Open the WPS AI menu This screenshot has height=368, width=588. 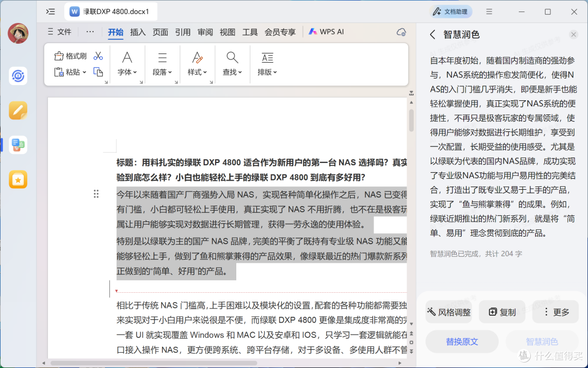pos(326,32)
